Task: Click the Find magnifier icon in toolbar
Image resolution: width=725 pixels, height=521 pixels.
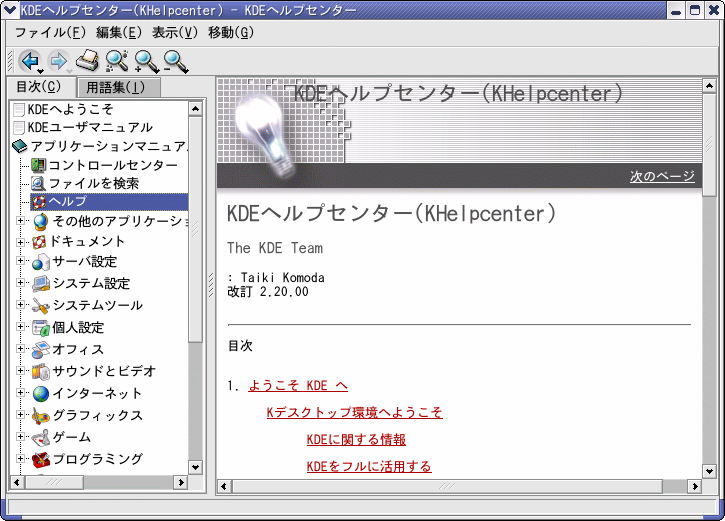Action: pyautogui.click(x=117, y=61)
